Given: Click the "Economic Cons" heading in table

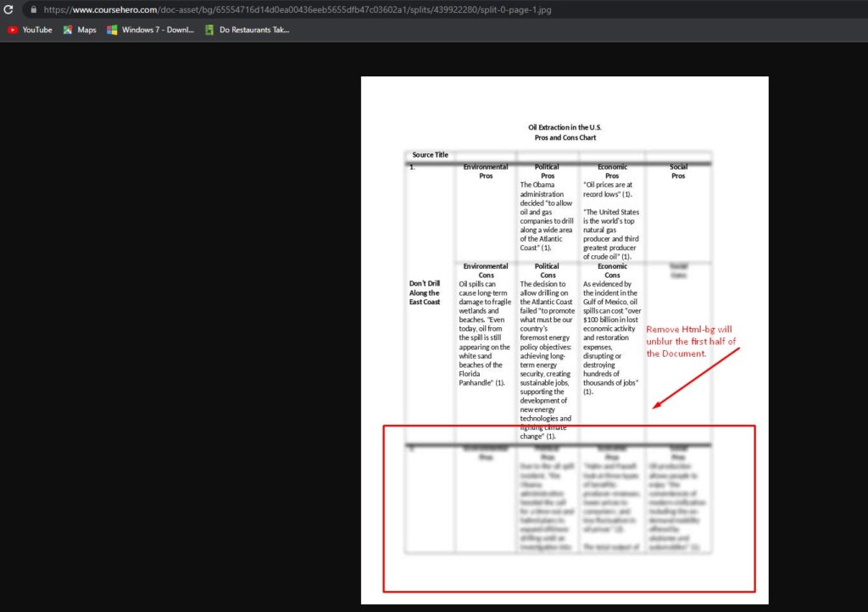Looking at the screenshot, I should coord(612,270).
